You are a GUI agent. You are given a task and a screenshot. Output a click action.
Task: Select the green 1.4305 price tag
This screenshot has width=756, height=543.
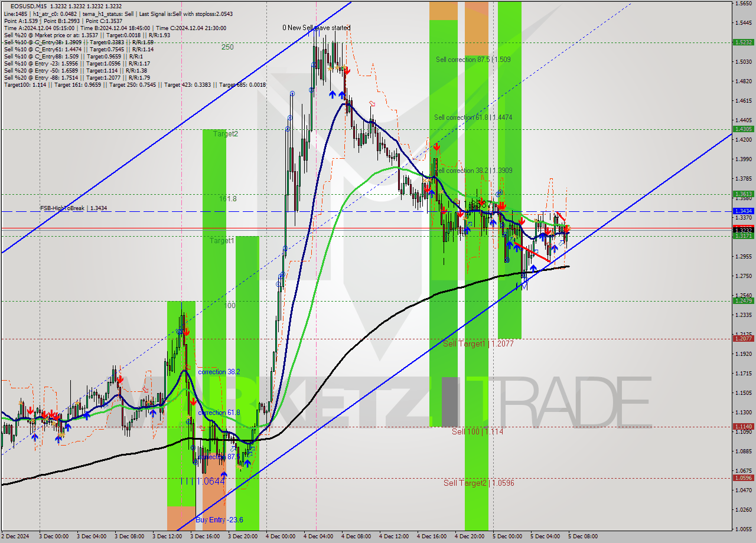coord(742,129)
